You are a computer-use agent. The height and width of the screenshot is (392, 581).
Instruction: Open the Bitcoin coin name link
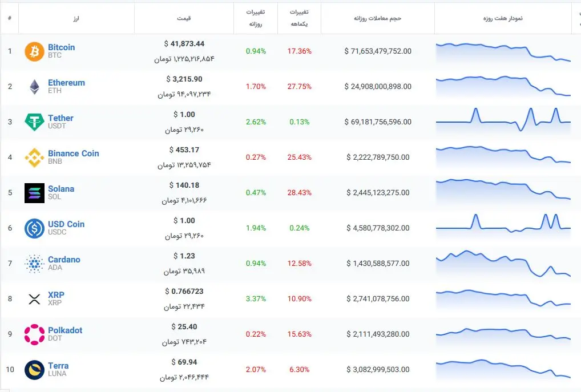(61, 47)
